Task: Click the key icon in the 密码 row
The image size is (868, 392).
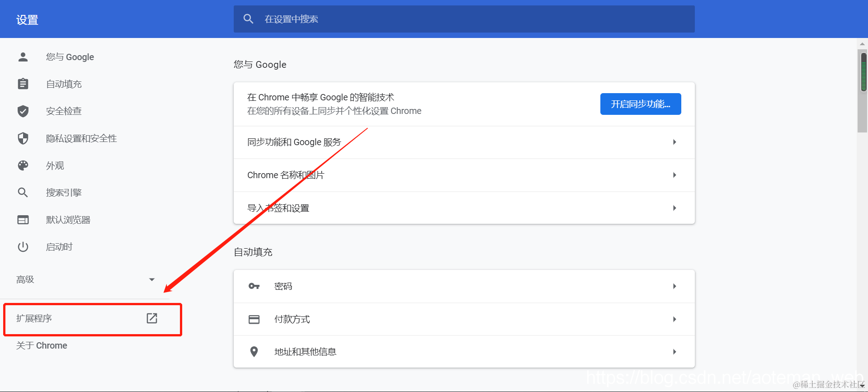Action: click(254, 286)
